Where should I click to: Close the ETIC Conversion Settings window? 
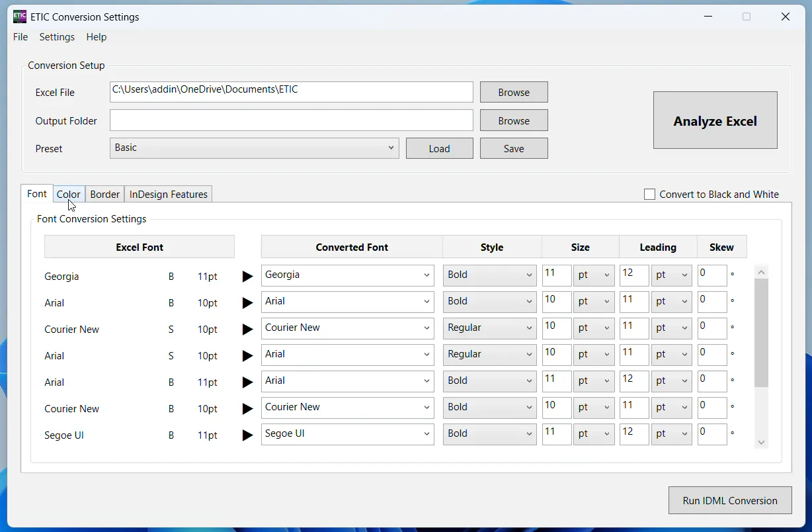pyautogui.click(x=786, y=17)
